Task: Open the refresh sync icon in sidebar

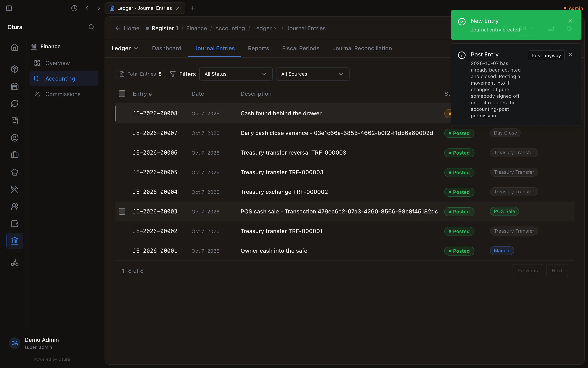Action: 14,103
